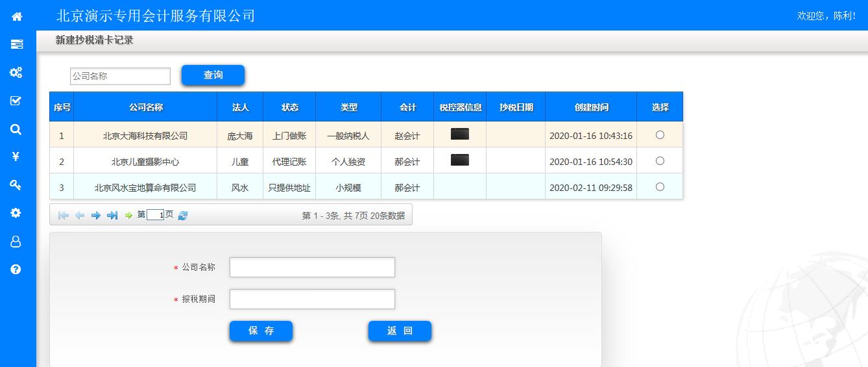Select the radio button for 北京风水宝地算命有限公司

coord(660,187)
